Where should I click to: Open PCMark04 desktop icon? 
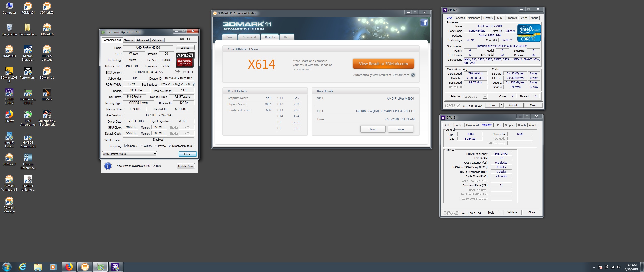click(x=28, y=8)
